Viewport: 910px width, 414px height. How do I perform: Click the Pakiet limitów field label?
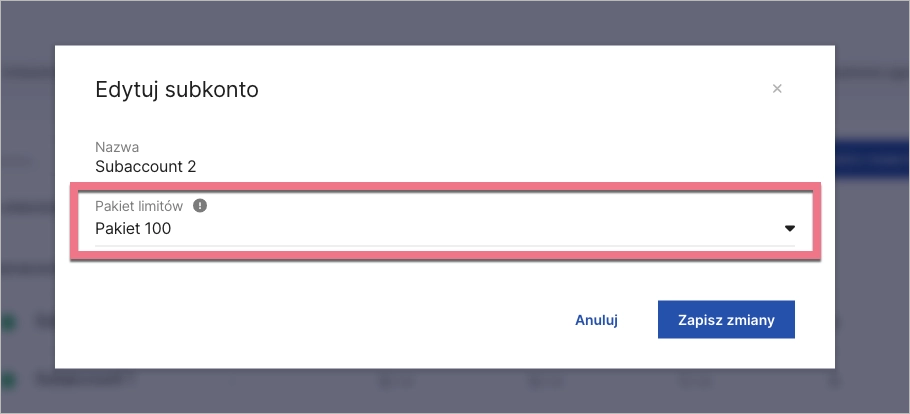(139, 205)
